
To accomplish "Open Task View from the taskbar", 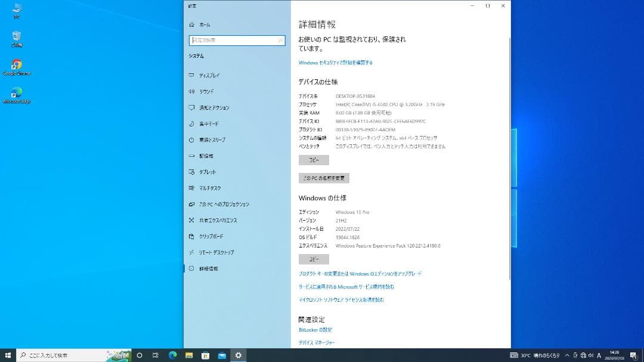I will (155, 355).
